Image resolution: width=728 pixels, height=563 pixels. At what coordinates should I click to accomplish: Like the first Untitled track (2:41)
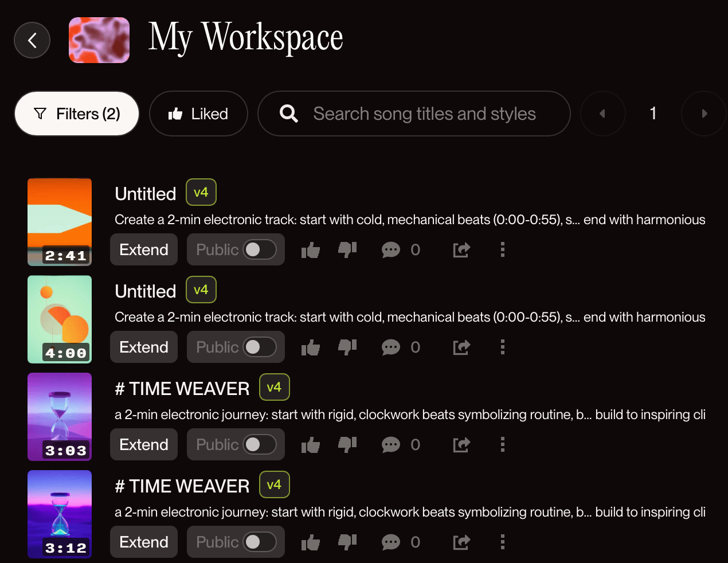pyautogui.click(x=311, y=250)
